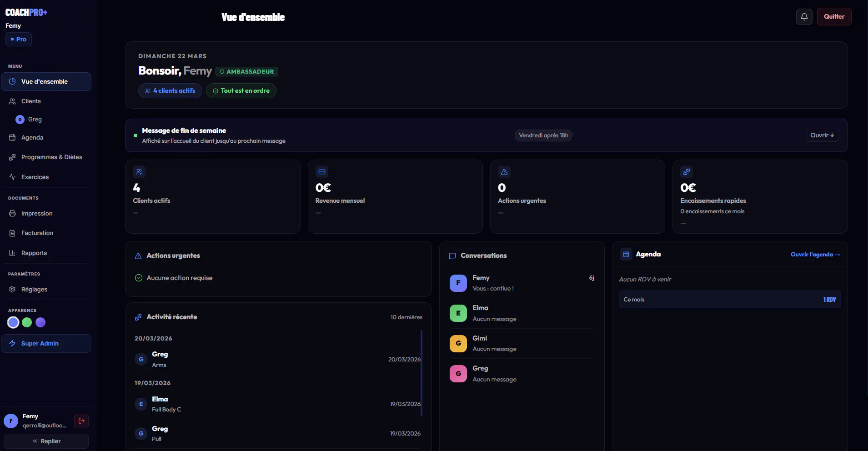Viewport: 868px width, 451px height.
Task: Open Elma Full Body C activity entry
Action: coord(277,404)
